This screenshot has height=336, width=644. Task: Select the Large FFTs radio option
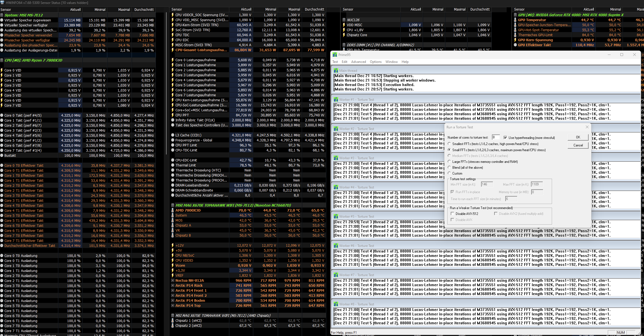pos(449,161)
